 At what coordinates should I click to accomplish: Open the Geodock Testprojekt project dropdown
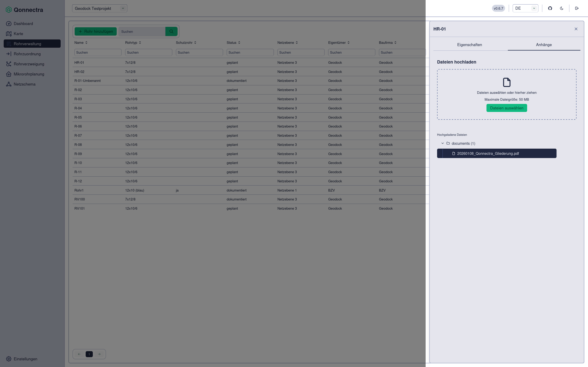(99, 8)
